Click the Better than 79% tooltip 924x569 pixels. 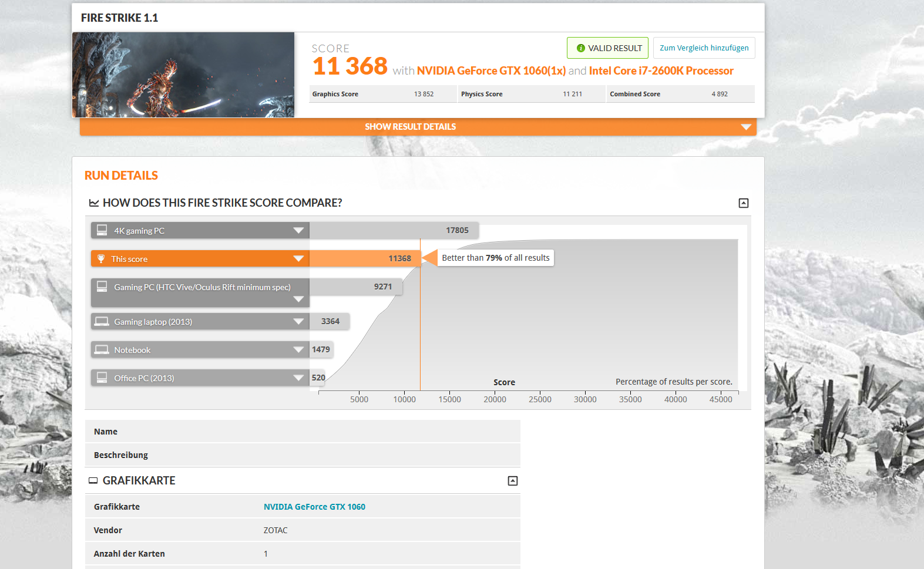point(496,258)
